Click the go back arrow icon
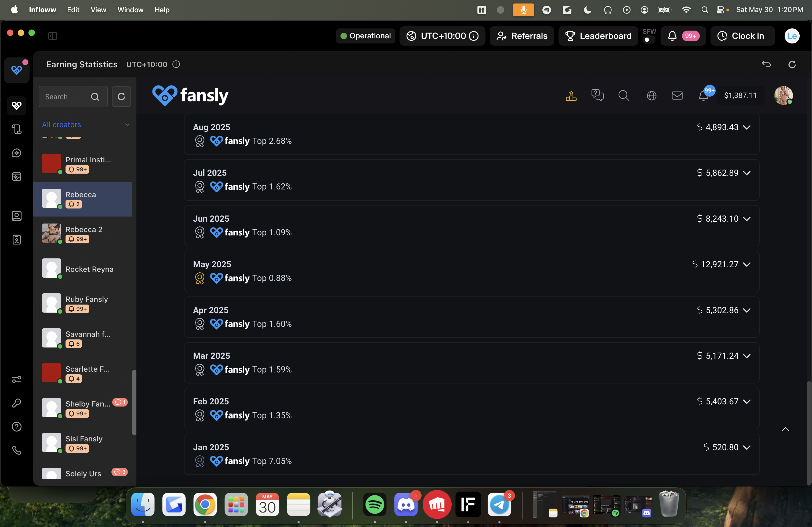 click(x=766, y=64)
